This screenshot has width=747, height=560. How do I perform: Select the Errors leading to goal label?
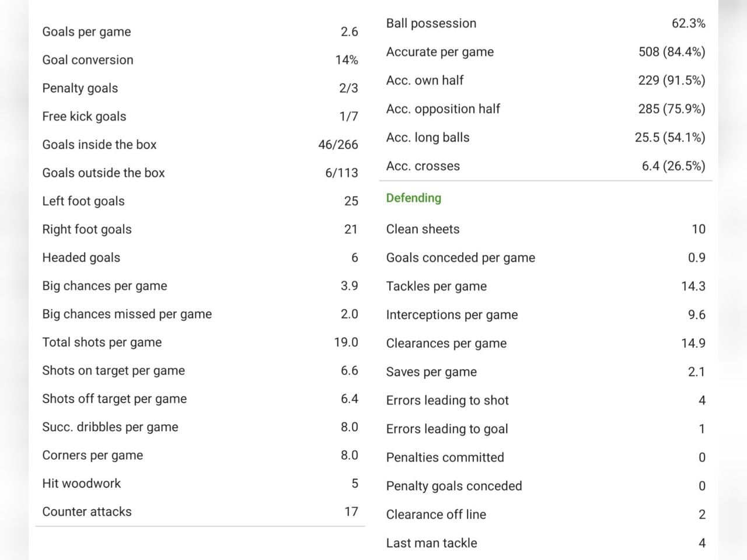446,429
